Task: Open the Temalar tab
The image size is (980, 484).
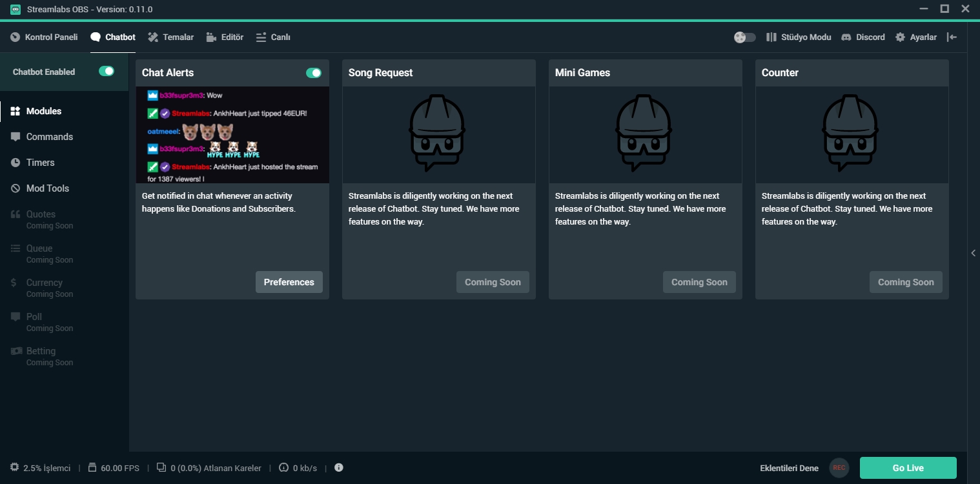Action: (x=170, y=37)
